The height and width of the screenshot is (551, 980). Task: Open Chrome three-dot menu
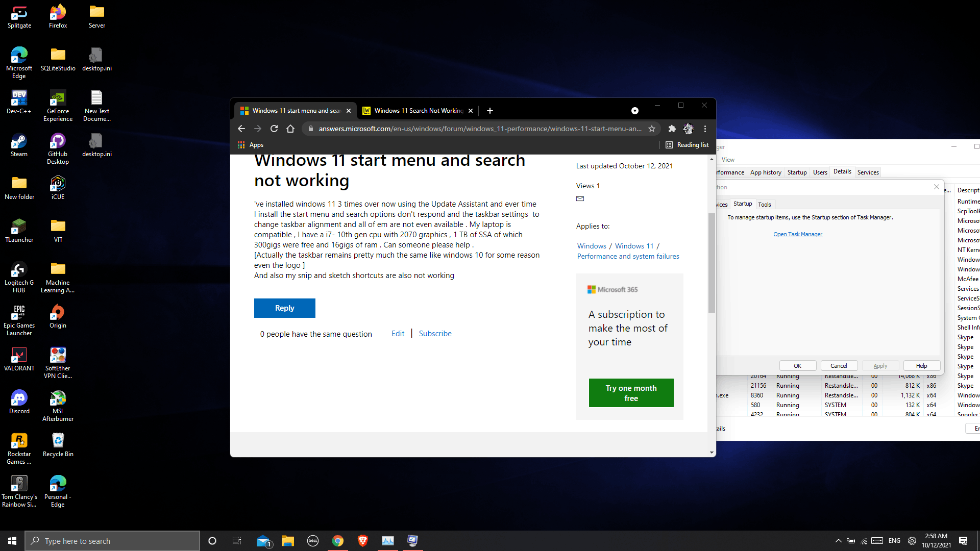click(x=705, y=129)
